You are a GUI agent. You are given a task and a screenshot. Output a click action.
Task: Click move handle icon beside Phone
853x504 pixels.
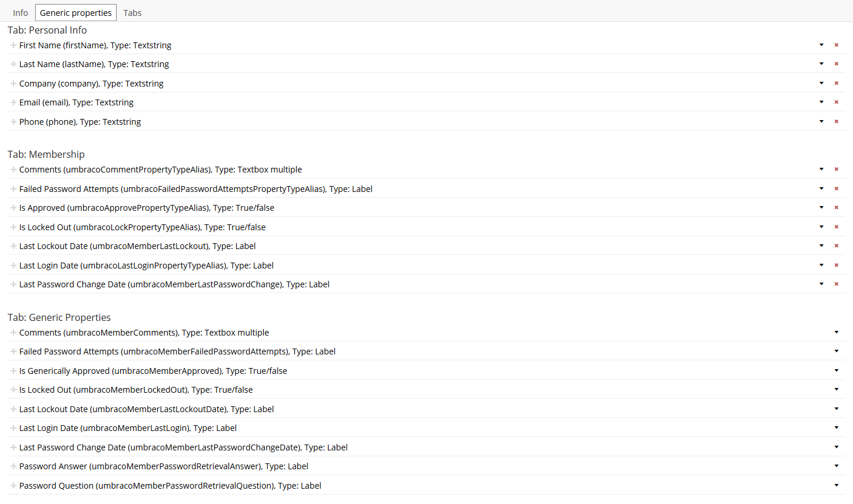[x=14, y=121]
